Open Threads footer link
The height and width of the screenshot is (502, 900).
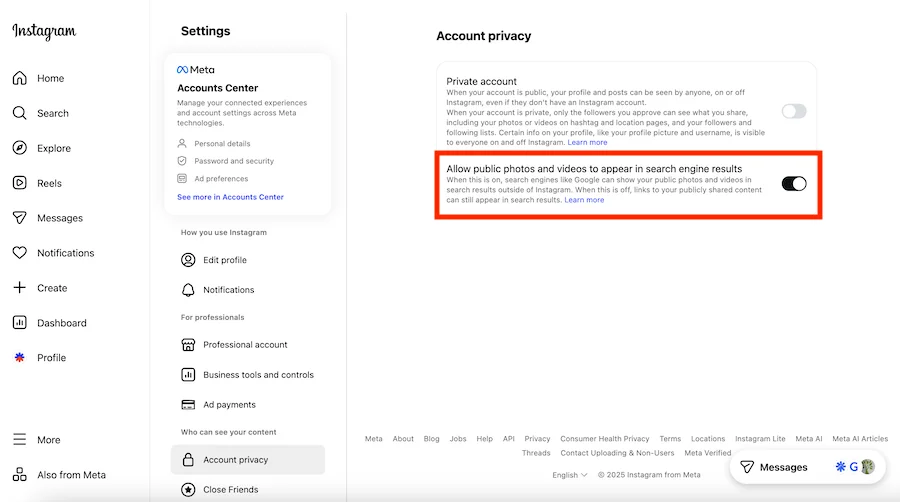pos(536,453)
